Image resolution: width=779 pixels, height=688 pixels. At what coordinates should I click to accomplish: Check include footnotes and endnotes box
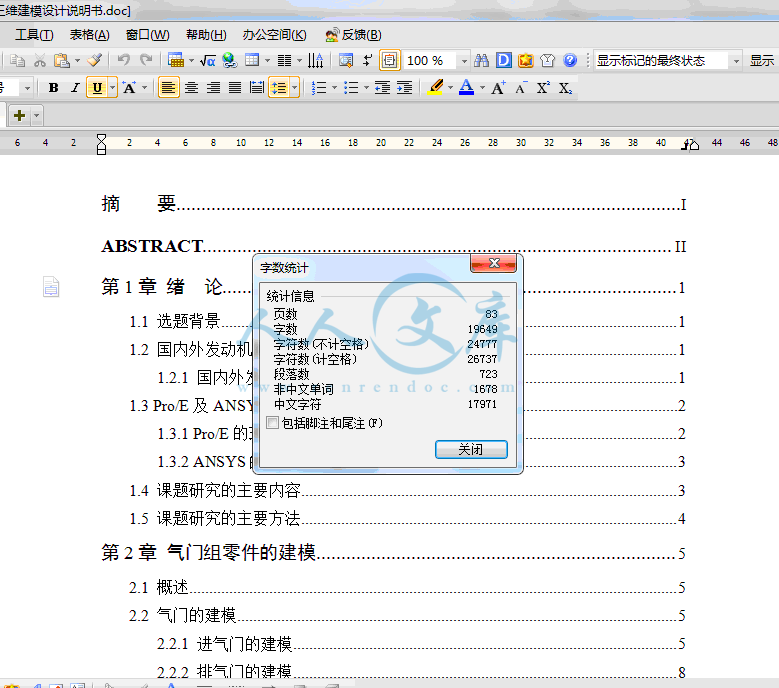click(x=272, y=423)
